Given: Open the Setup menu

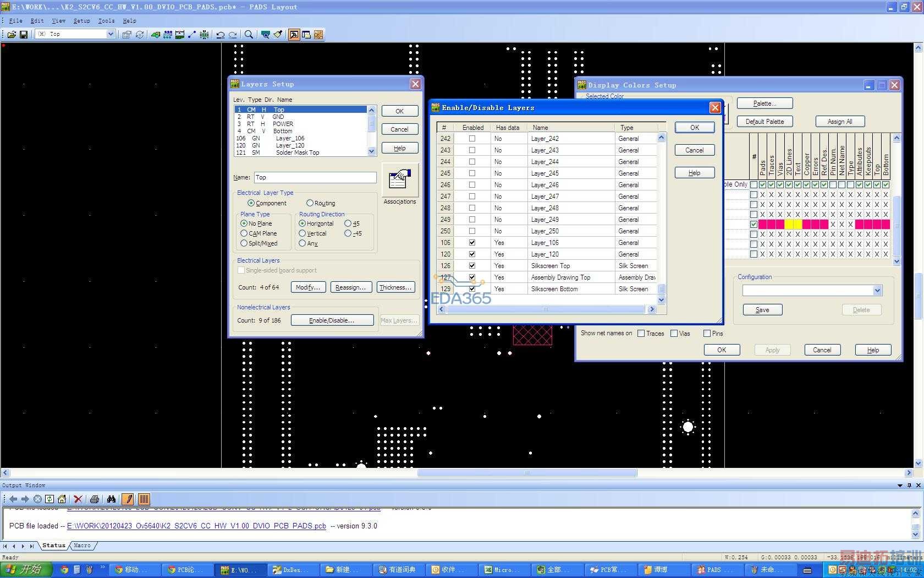Looking at the screenshot, I should point(81,21).
